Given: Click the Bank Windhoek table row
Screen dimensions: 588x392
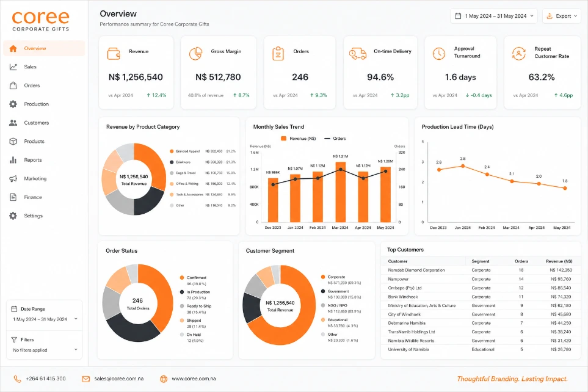Looking at the screenshot, I should tap(481, 297).
